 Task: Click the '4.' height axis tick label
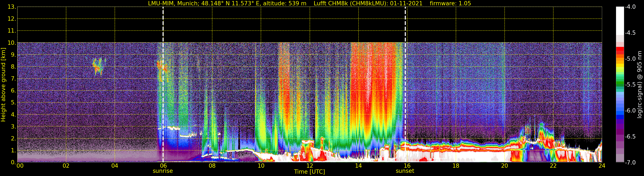click(13, 114)
